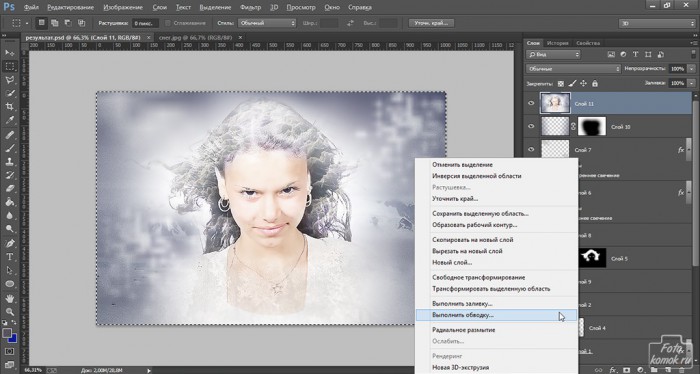This screenshot has width=700, height=374.
Task: Open the Заливка fill slider arrow
Action: click(x=692, y=83)
